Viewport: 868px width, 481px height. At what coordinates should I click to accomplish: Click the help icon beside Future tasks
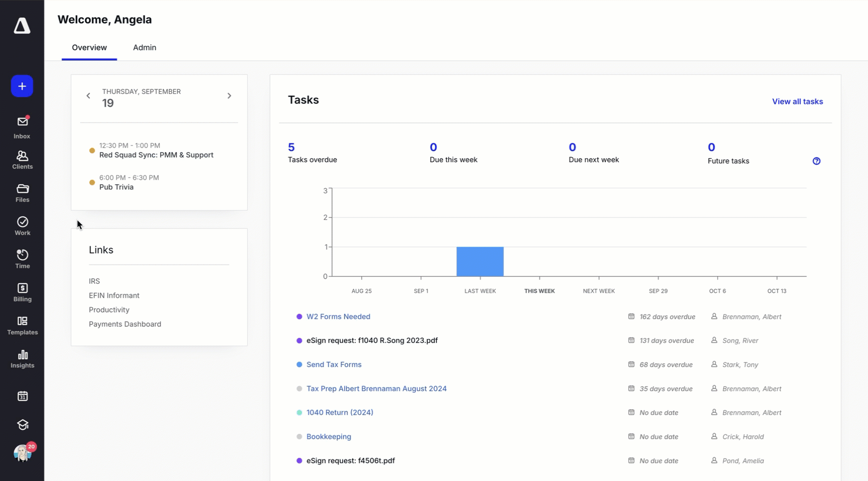(x=816, y=161)
